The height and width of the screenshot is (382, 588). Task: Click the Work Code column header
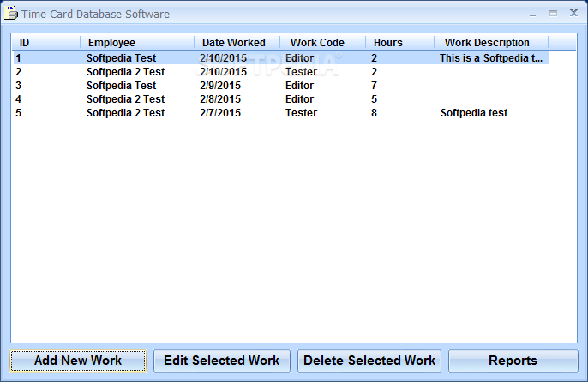[322, 42]
